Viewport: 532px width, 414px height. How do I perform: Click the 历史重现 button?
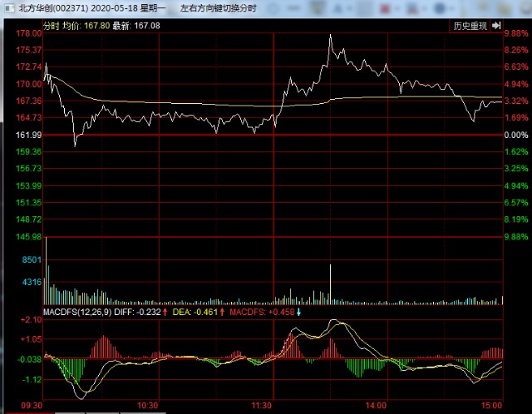(x=470, y=26)
